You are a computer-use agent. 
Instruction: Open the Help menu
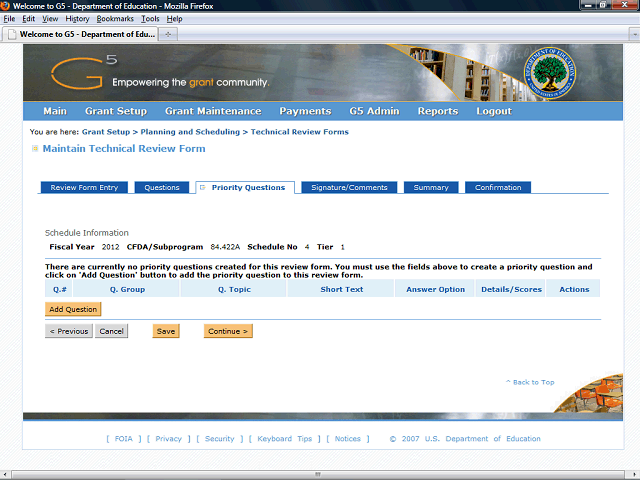click(174, 19)
